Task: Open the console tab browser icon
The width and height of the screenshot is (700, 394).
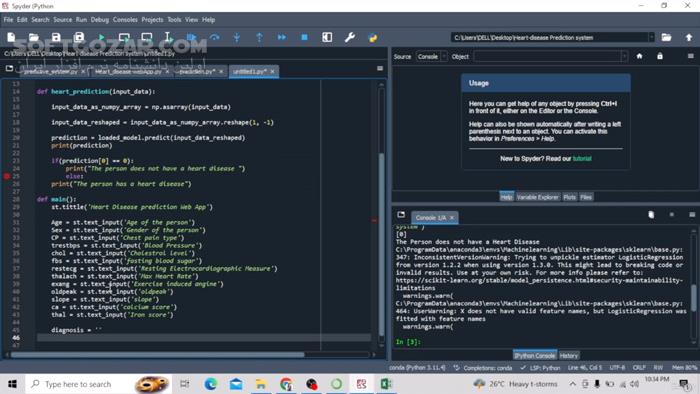Action: tap(401, 215)
